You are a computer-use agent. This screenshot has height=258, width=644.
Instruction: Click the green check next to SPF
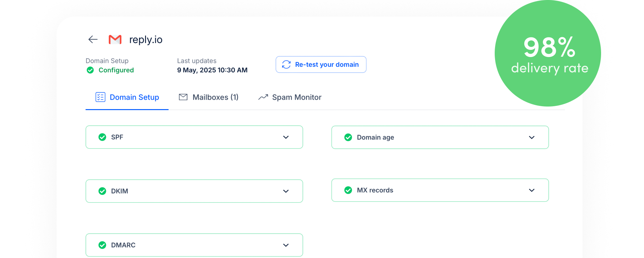click(x=102, y=137)
